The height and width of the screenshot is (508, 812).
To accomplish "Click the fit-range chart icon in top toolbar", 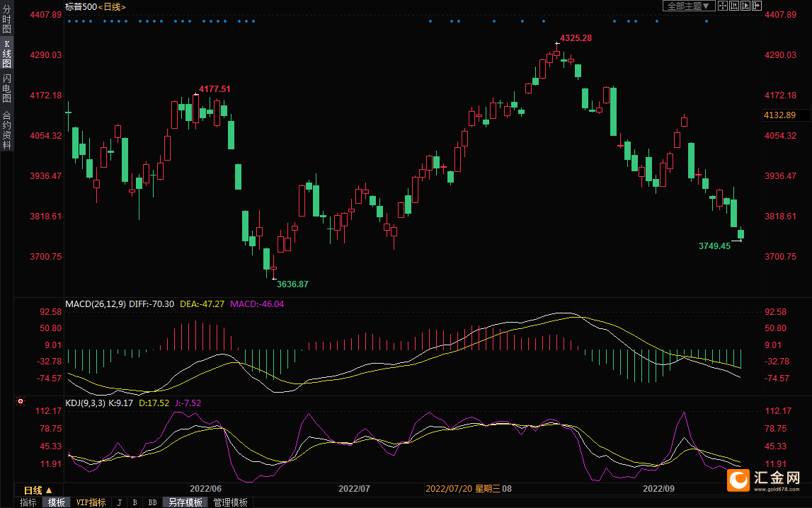I will pos(734,6).
